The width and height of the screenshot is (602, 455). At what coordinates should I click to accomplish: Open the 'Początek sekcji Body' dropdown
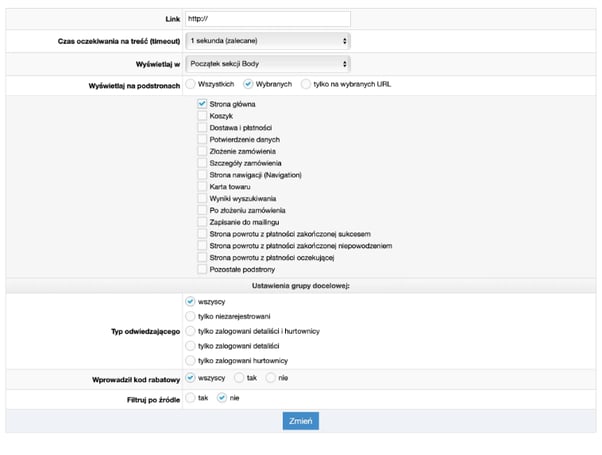point(267,63)
